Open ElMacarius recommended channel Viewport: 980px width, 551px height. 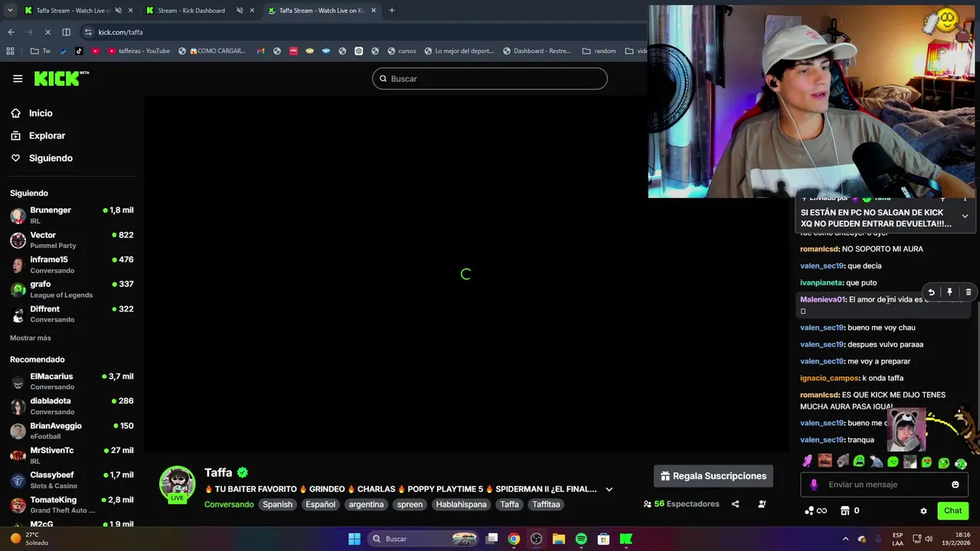[x=72, y=381]
